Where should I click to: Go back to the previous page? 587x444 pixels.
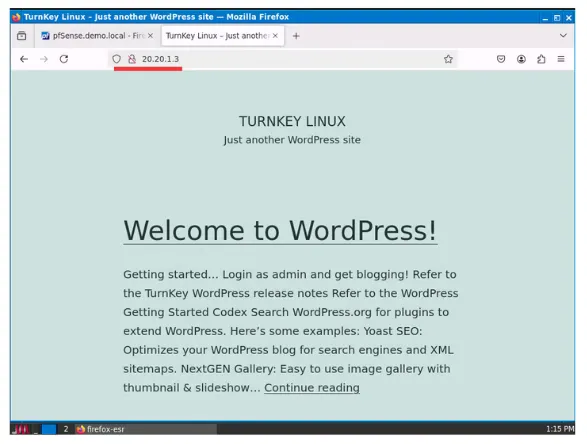coord(24,59)
